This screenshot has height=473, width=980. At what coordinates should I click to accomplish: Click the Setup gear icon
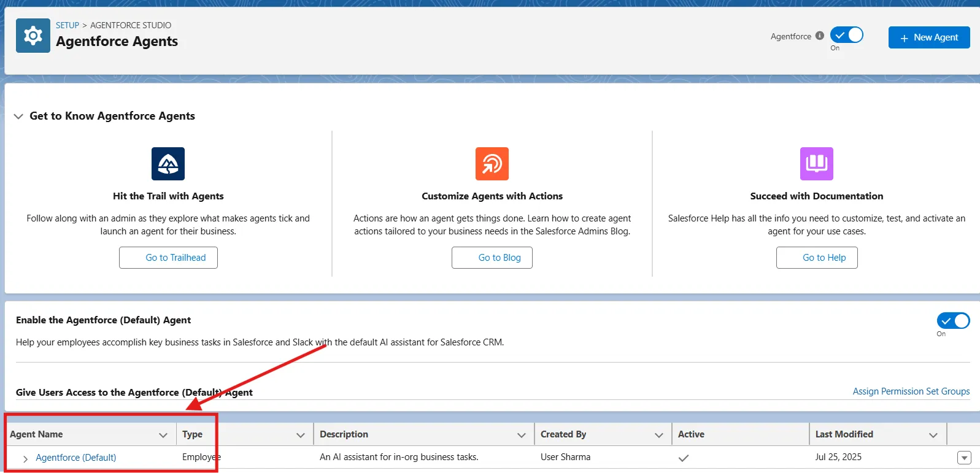(x=33, y=36)
